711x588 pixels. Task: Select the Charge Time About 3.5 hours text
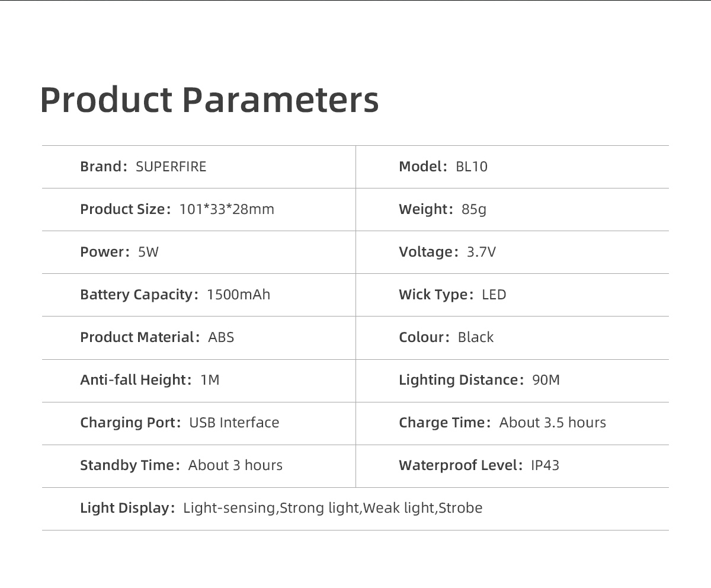point(502,423)
